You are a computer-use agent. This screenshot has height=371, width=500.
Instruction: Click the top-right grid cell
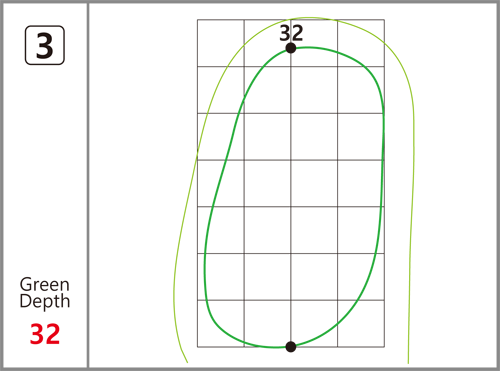(361, 43)
